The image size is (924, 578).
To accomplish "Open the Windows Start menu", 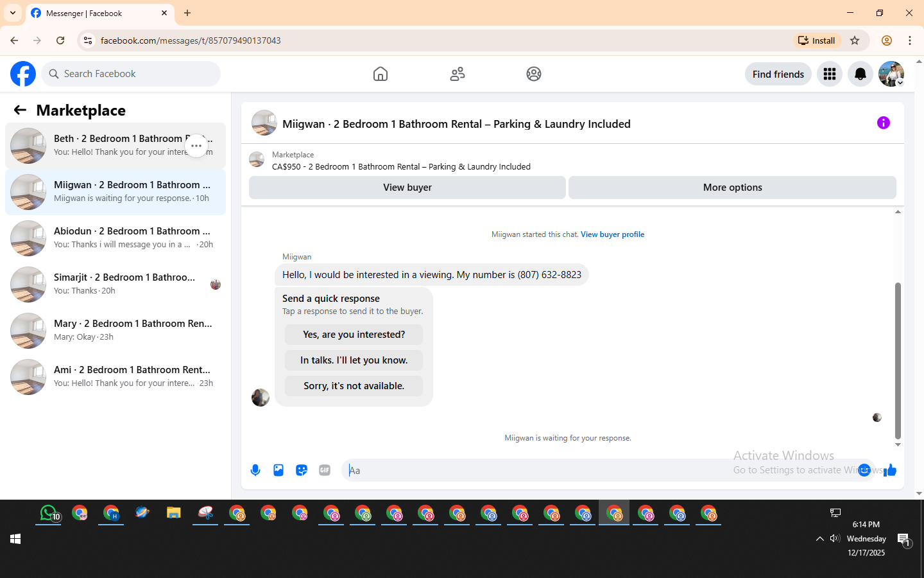I will 15,539.
